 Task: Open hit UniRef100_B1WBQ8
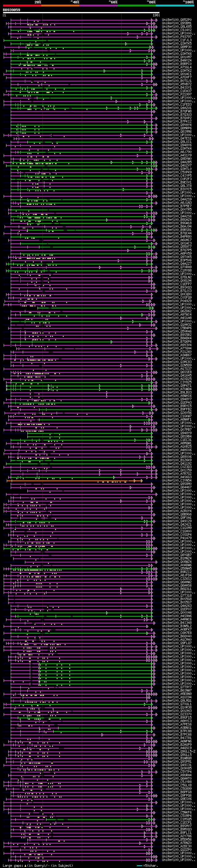point(177,758)
